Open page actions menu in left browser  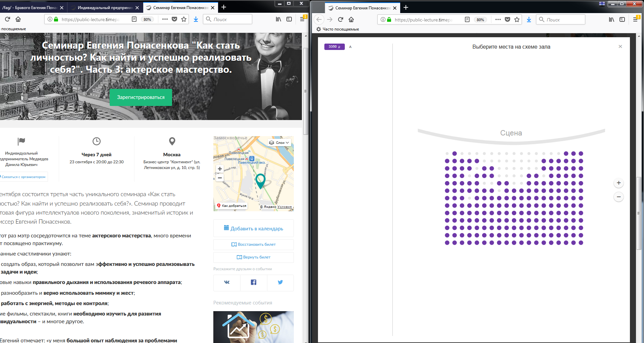(x=165, y=19)
